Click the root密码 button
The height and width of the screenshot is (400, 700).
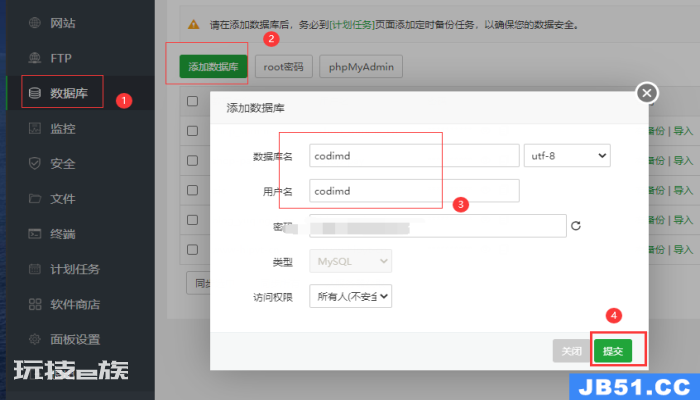tap(283, 67)
